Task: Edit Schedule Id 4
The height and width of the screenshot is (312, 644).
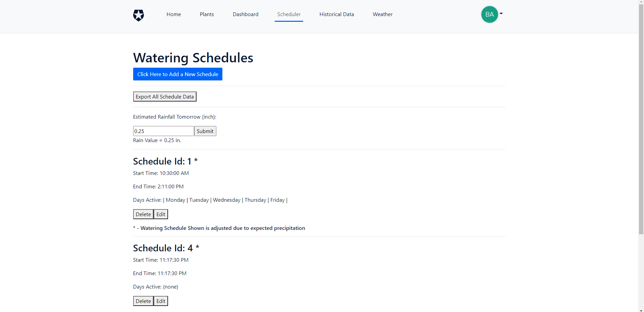Action: pyautogui.click(x=161, y=301)
